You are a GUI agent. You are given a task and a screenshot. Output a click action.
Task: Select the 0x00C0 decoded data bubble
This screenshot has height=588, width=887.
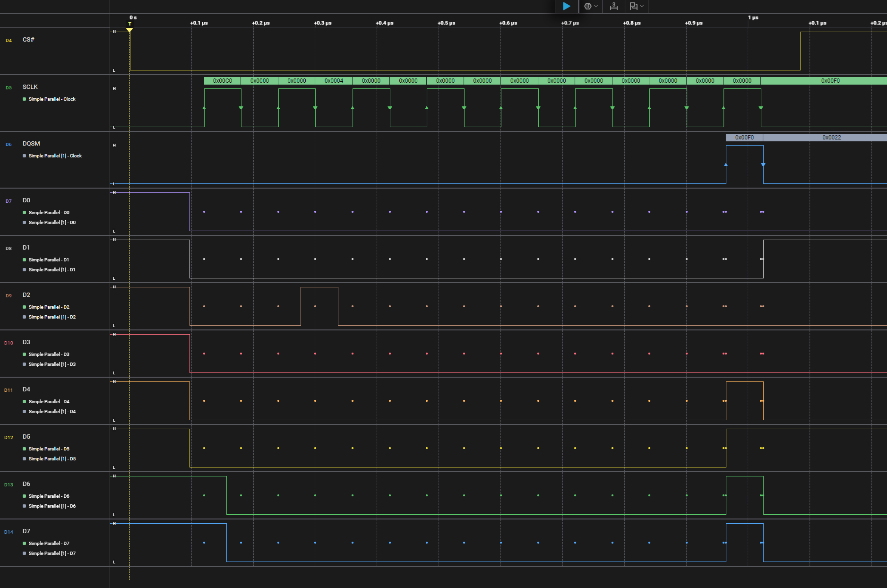[x=222, y=81]
